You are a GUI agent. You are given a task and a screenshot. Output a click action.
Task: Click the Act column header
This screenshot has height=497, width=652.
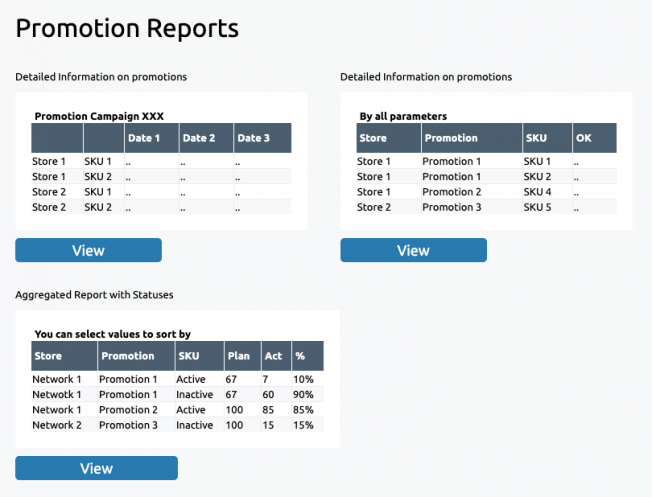[x=277, y=356]
